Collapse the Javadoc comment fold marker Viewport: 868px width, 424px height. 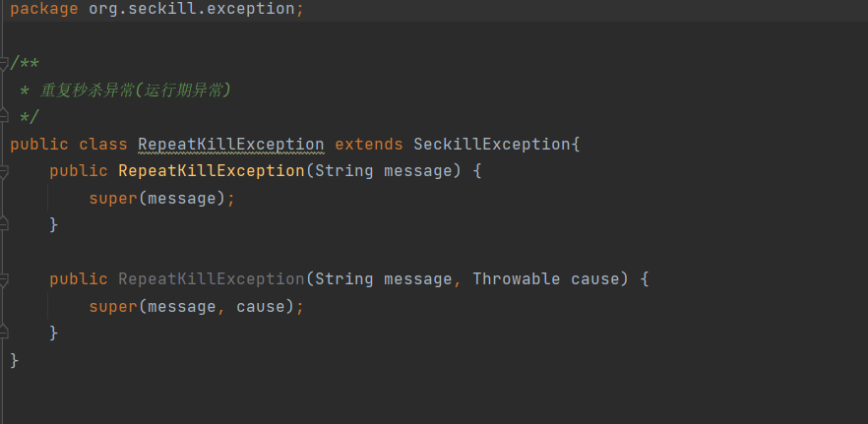click(4, 64)
